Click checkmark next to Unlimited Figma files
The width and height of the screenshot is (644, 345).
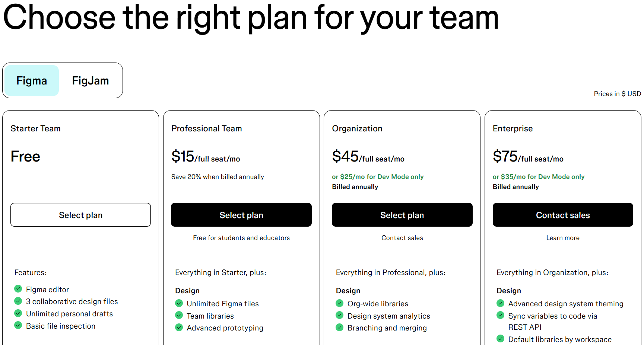click(x=179, y=303)
